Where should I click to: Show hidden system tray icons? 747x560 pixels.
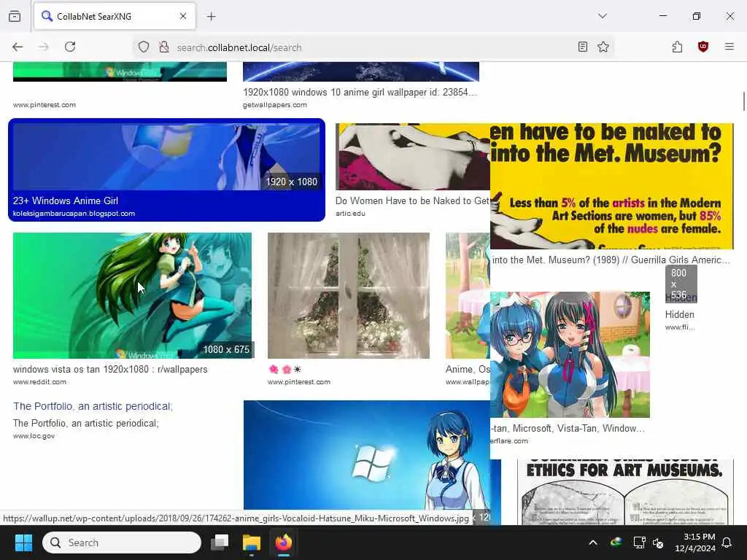[593, 542]
